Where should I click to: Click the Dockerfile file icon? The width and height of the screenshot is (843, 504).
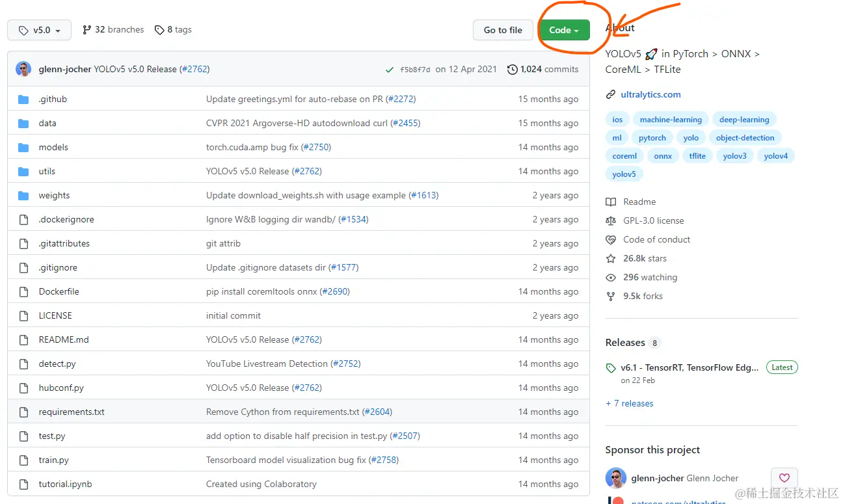pyautogui.click(x=23, y=292)
